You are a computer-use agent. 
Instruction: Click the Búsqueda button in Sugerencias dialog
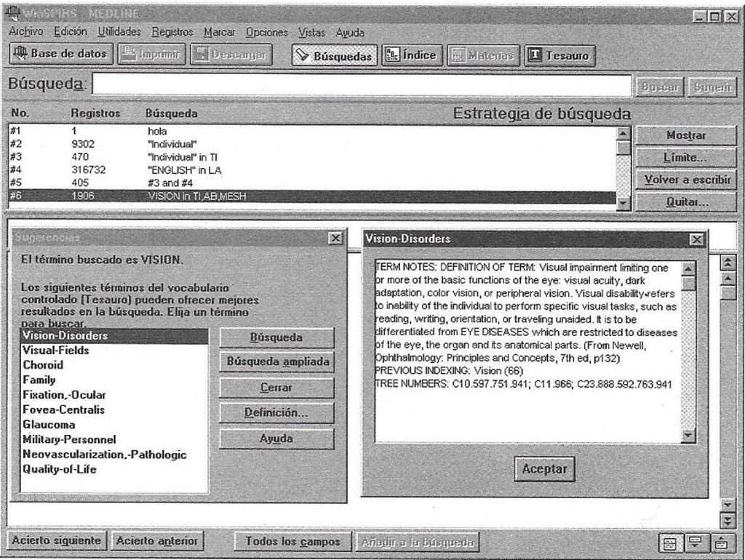[276, 337]
